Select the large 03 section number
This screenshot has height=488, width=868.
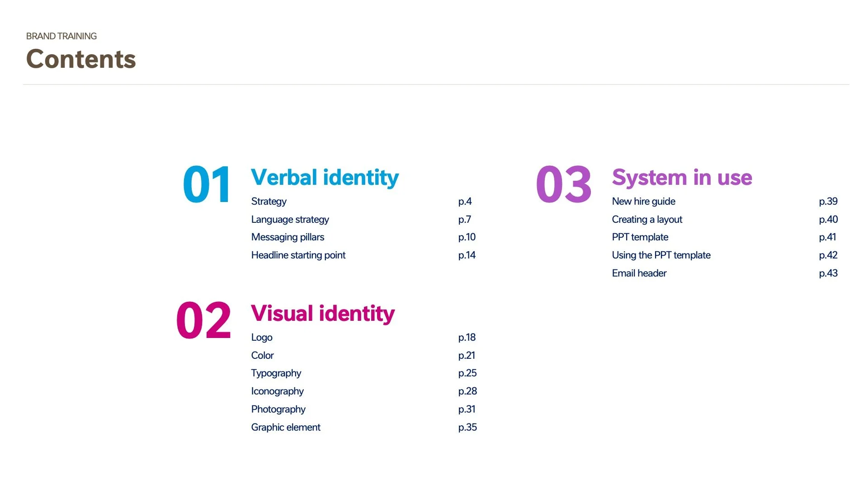click(x=564, y=184)
